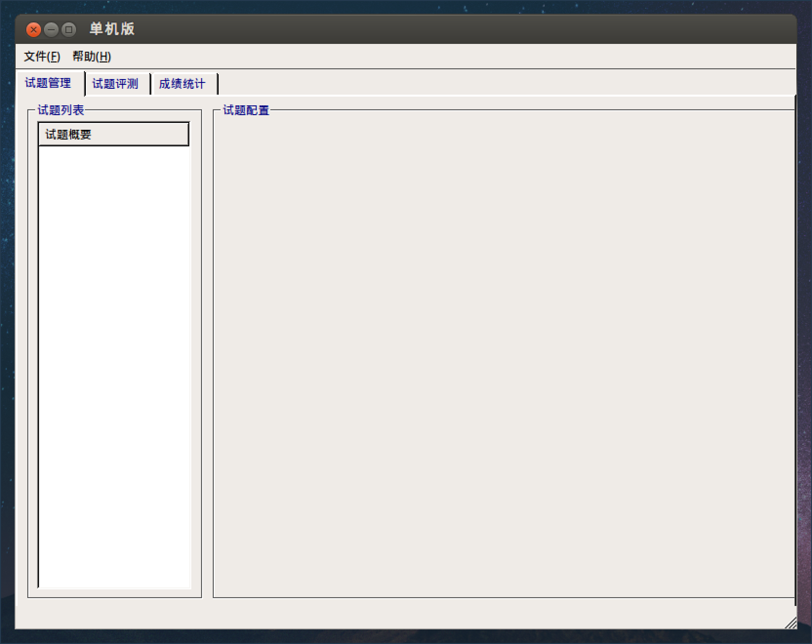Screen dimensions: 812x644
Task: Click empty menu bar space after 帮助(H)
Action: coord(439,57)
